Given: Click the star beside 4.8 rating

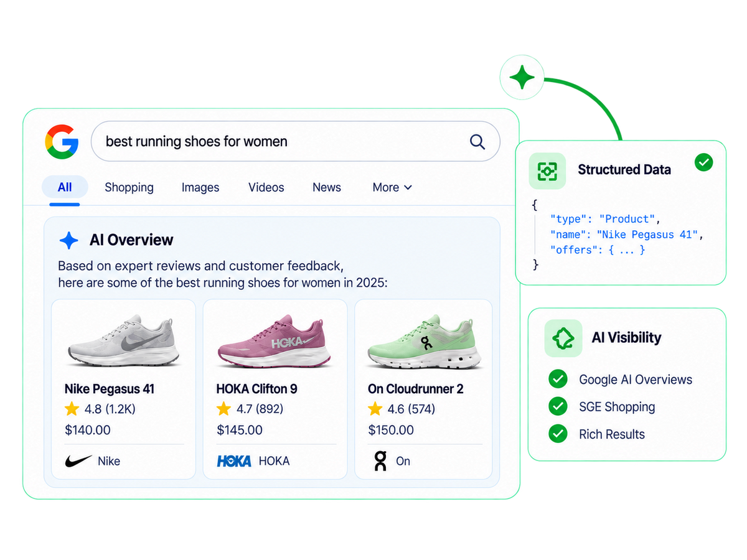Looking at the screenshot, I should coord(72,409).
